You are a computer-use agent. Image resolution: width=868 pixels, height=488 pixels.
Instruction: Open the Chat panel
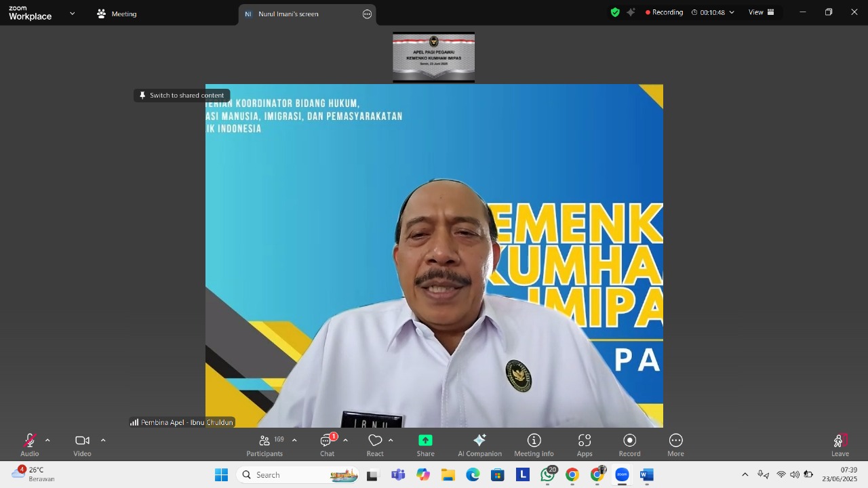pos(327,445)
